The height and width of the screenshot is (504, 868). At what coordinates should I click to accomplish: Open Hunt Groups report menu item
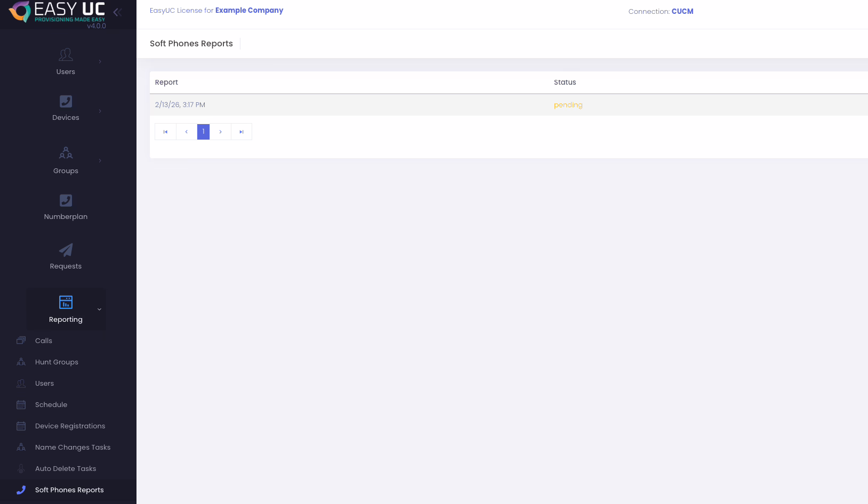(x=57, y=362)
